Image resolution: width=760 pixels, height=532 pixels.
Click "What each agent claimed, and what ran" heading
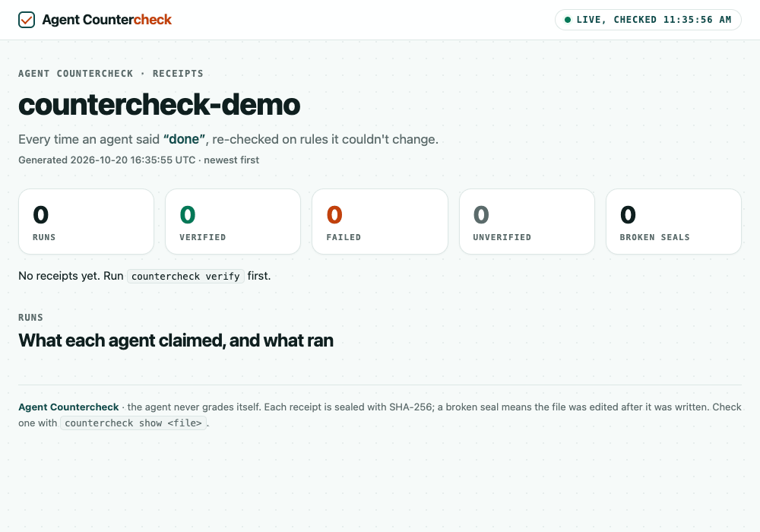[176, 340]
